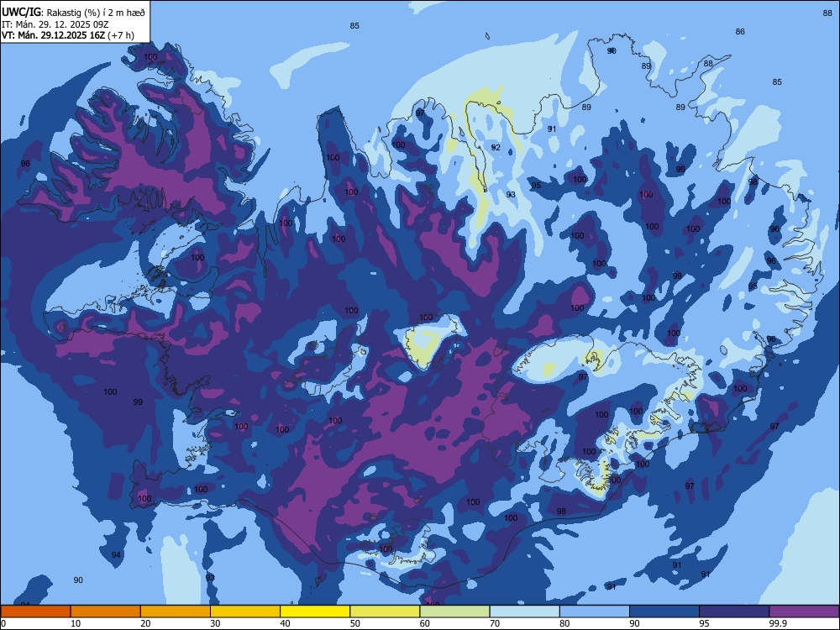This screenshot has width=840, height=630.
Task: Select the golden 30–40 legend swatch
Action: pos(245,612)
